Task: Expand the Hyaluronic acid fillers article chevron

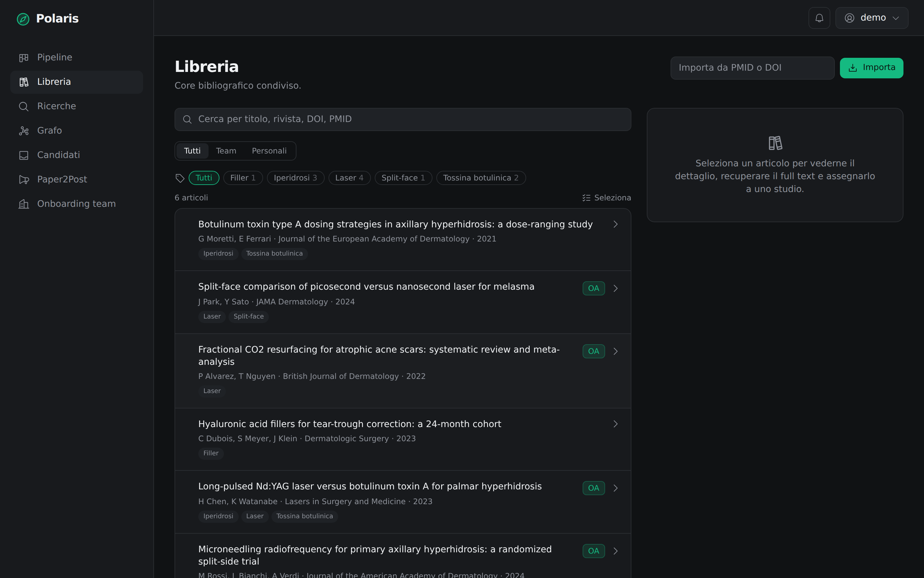Action: (x=615, y=424)
